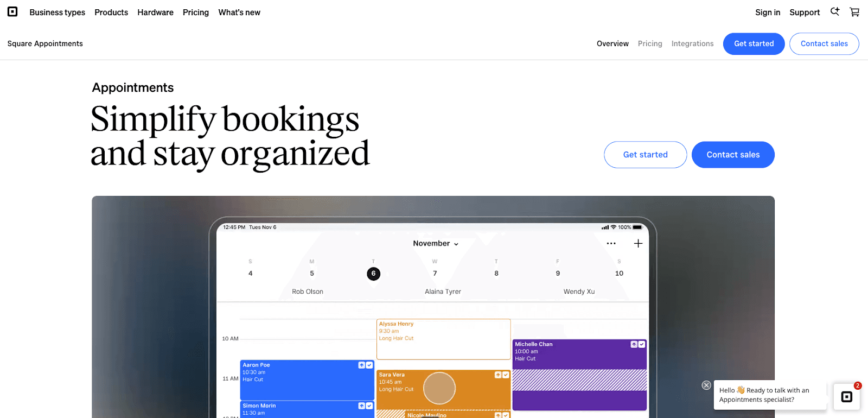Screen dimensions: 868x418
Task: Select day 9 in the calendar week
Action: [558, 274]
